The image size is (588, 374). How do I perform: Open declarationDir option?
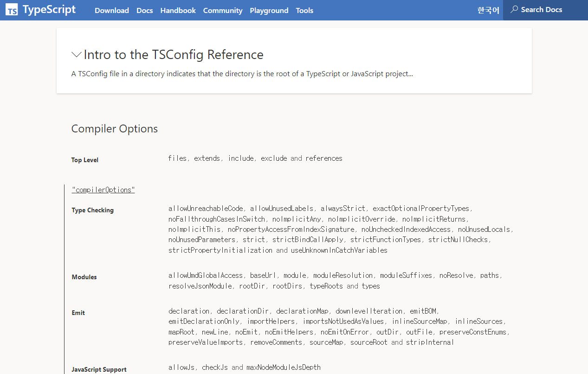point(243,311)
